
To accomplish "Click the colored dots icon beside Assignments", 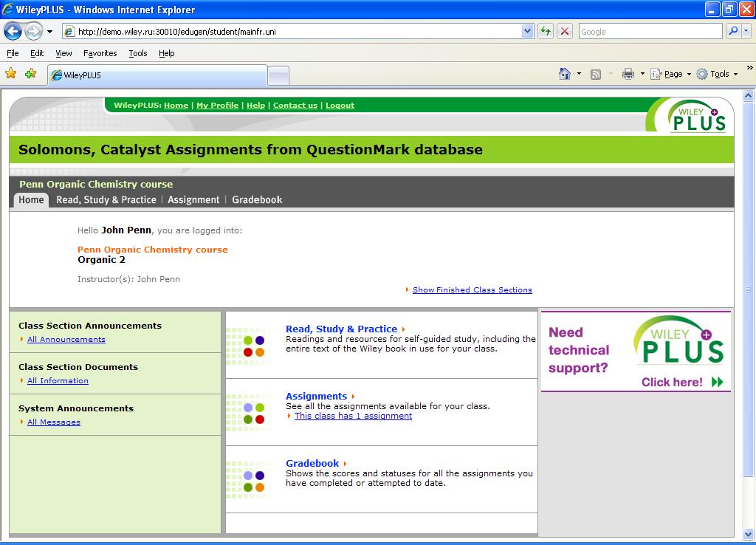I will (254, 414).
